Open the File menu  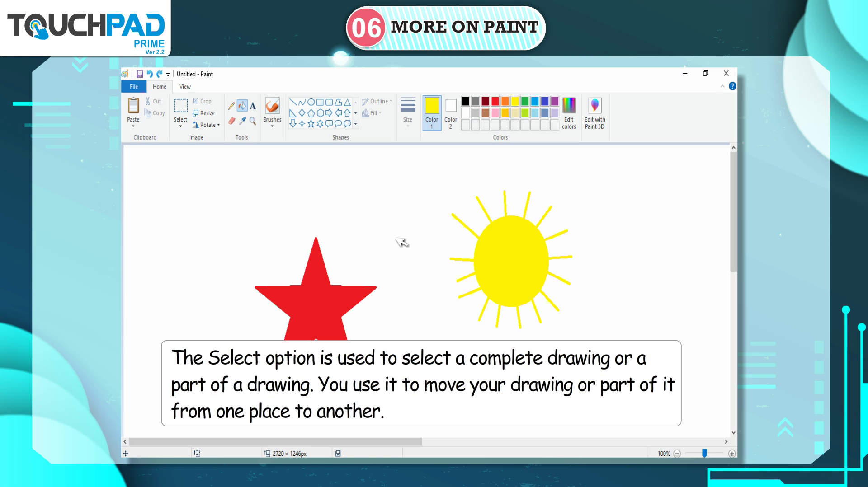coord(134,87)
